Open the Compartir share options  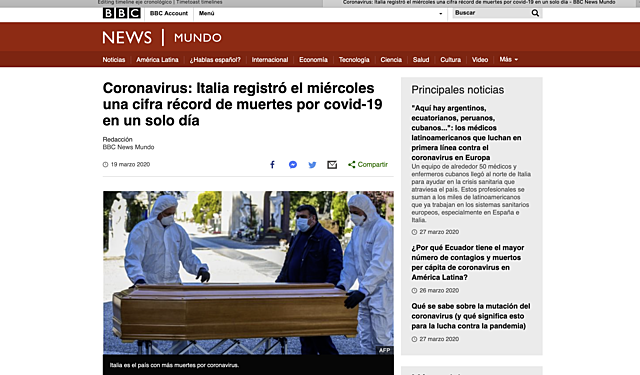point(368,164)
